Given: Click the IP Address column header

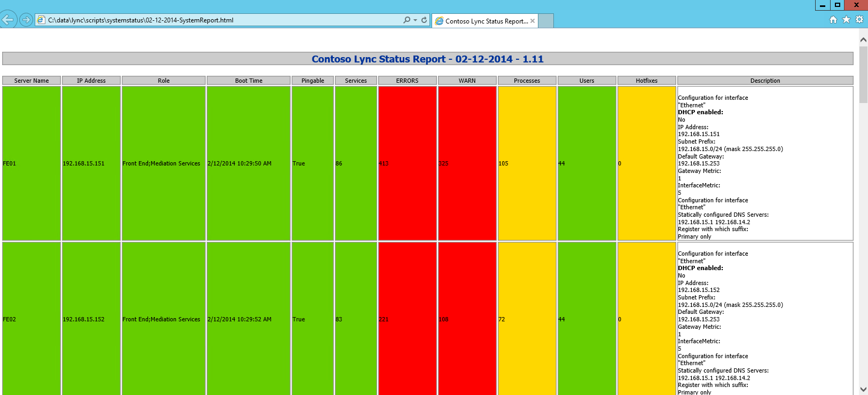Looking at the screenshot, I should (x=91, y=81).
